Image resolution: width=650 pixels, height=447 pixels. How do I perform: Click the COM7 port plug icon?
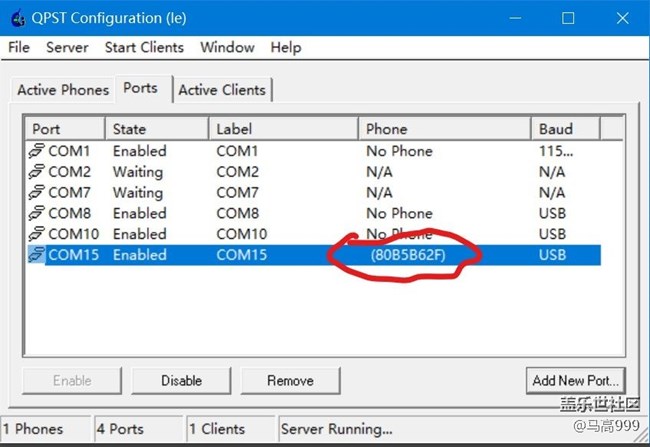37,192
